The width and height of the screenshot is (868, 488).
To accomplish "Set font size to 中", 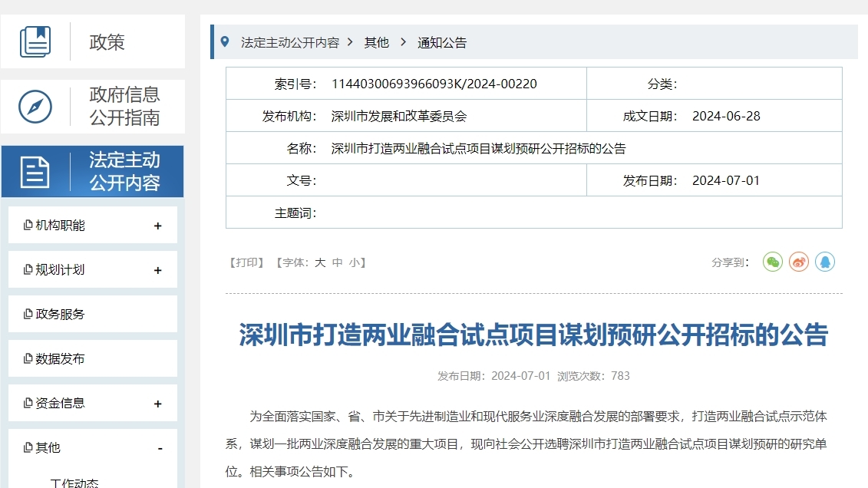I will point(338,262).
